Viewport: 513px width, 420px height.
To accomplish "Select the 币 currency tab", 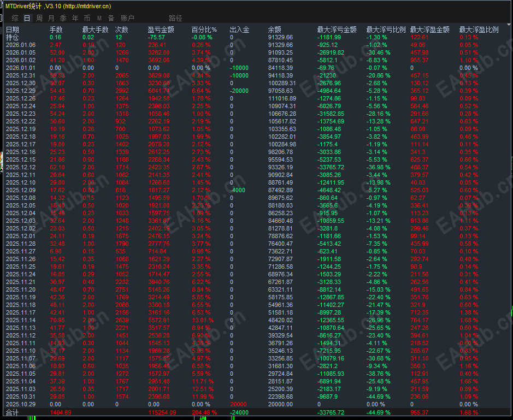I will (87, 19).
